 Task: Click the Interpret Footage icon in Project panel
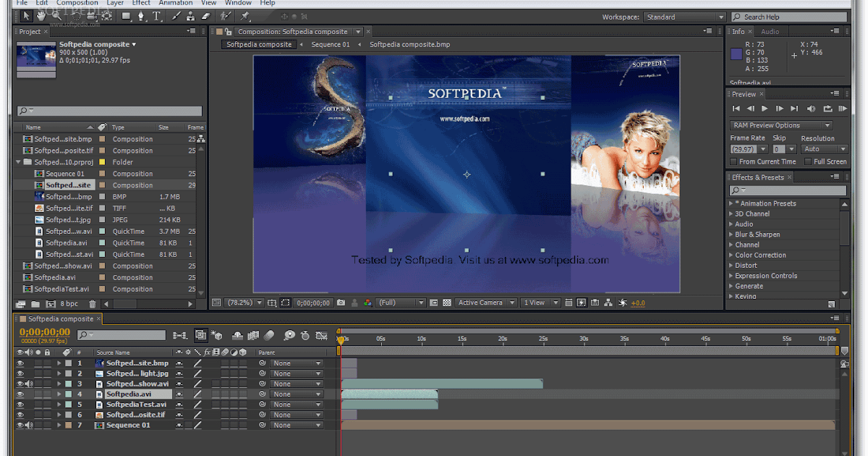pyautogui.click(x=20, y=304)
